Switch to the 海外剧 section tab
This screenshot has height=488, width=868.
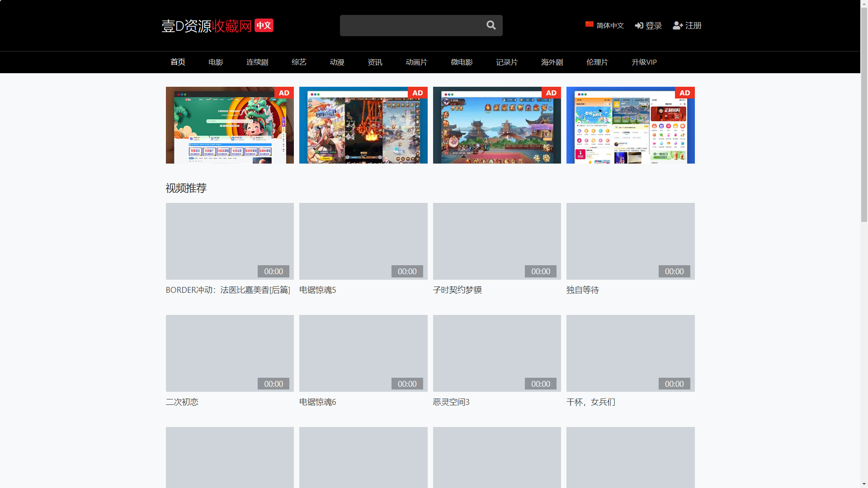coord(552,62)
